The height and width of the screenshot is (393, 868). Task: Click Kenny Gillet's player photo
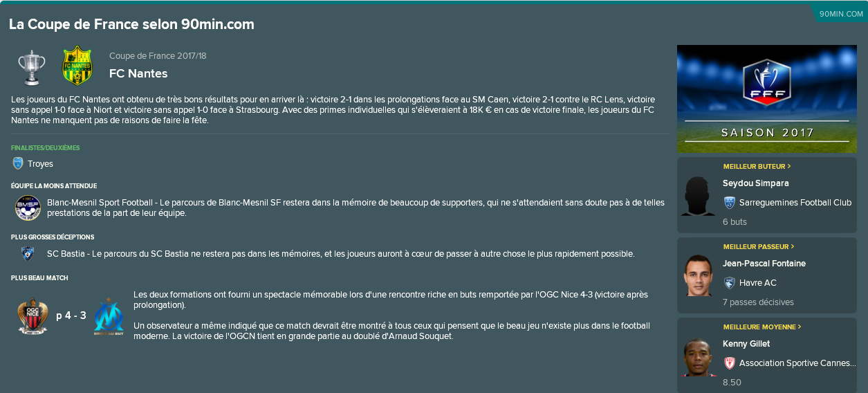coord(697,356)
